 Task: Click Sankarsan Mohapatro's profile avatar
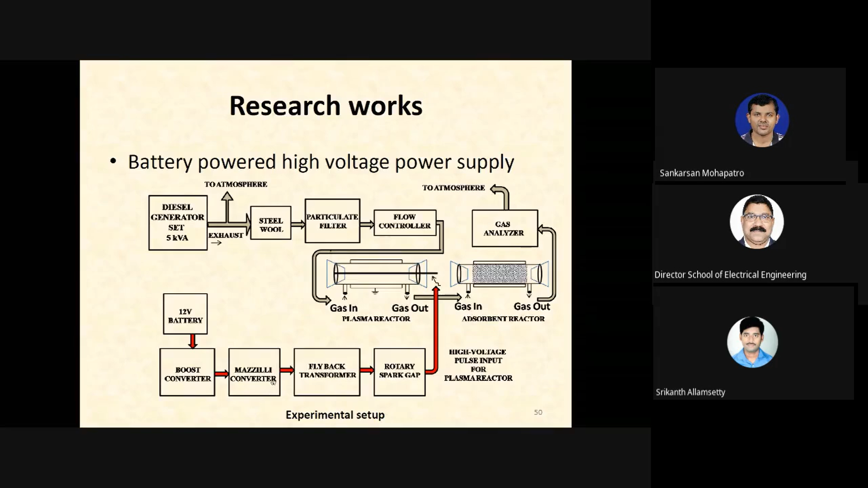[x=762, y=120]
